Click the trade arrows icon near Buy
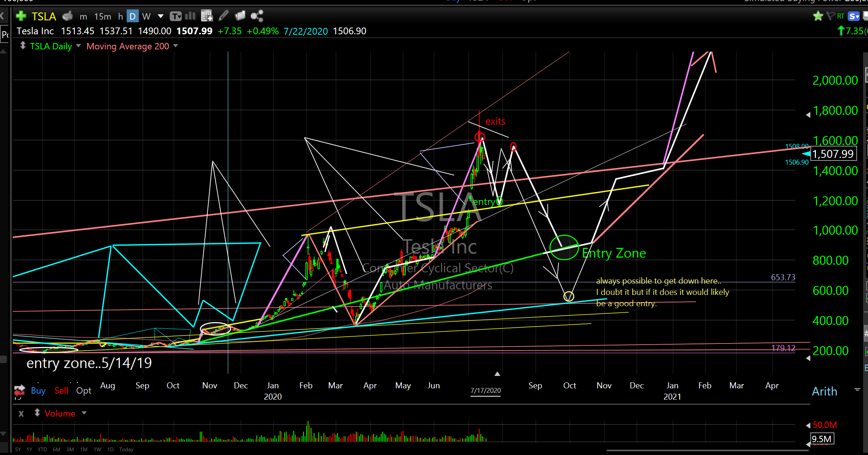The height and width of the screenshot is (455, 868). coord(20,390)
